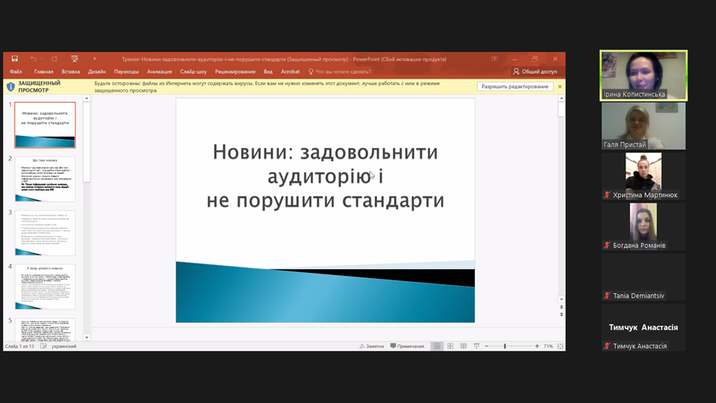Start Slide Show from status bar icon

coord(476,346)
